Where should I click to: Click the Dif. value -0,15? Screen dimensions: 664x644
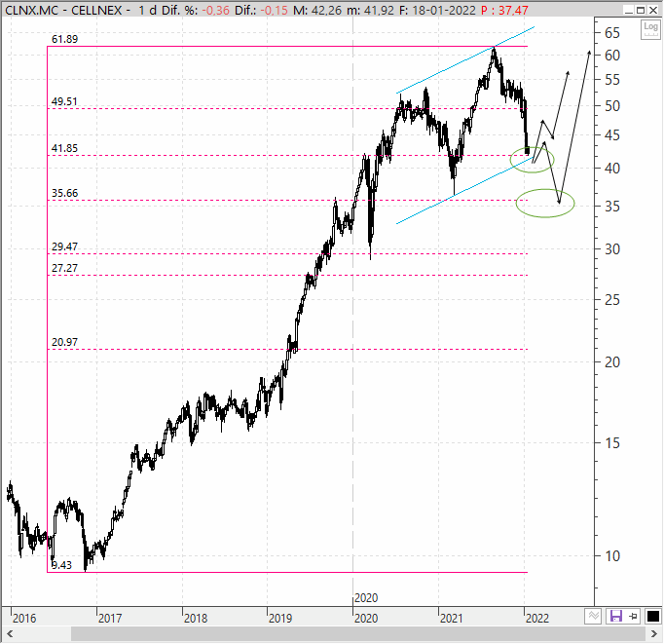(x=274, y=10)
